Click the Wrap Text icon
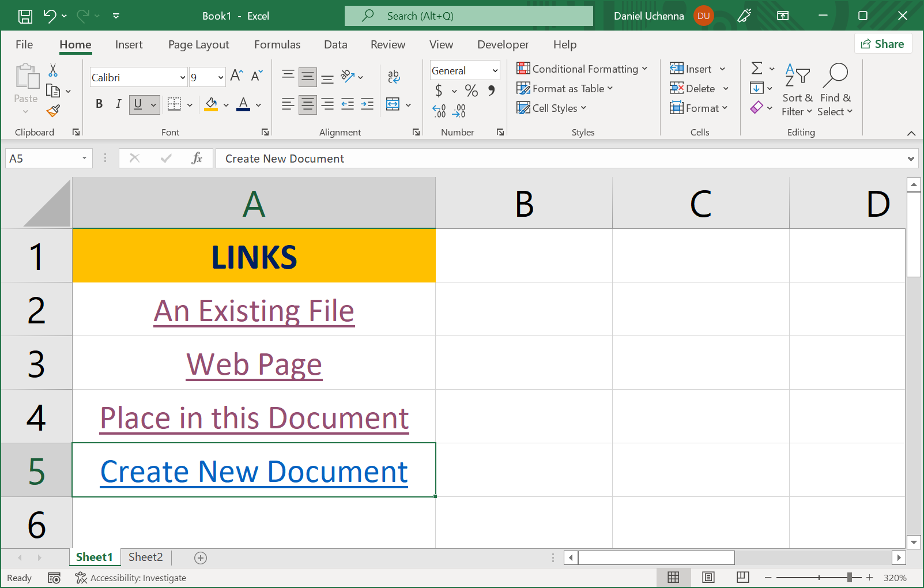 [394, 76]
